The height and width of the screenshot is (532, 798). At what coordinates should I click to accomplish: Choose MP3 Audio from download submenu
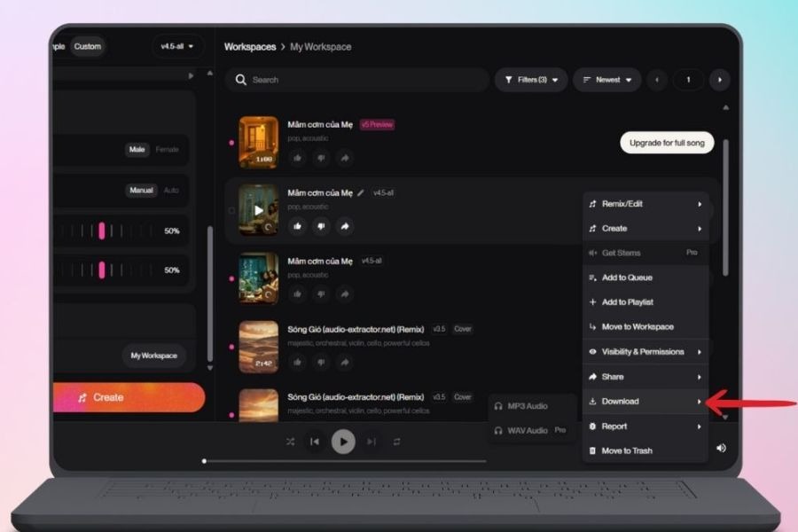tap(527, 406)
